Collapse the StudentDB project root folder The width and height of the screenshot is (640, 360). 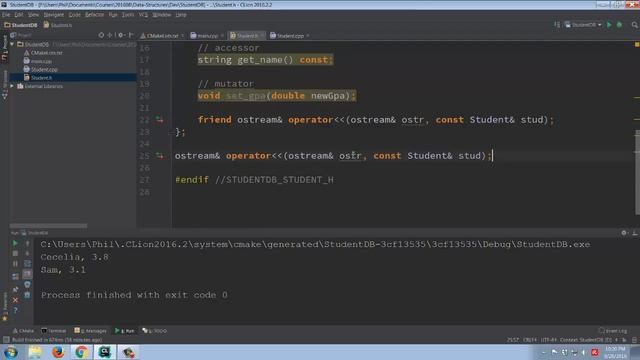pyautogui.click(x=12, y=44)
